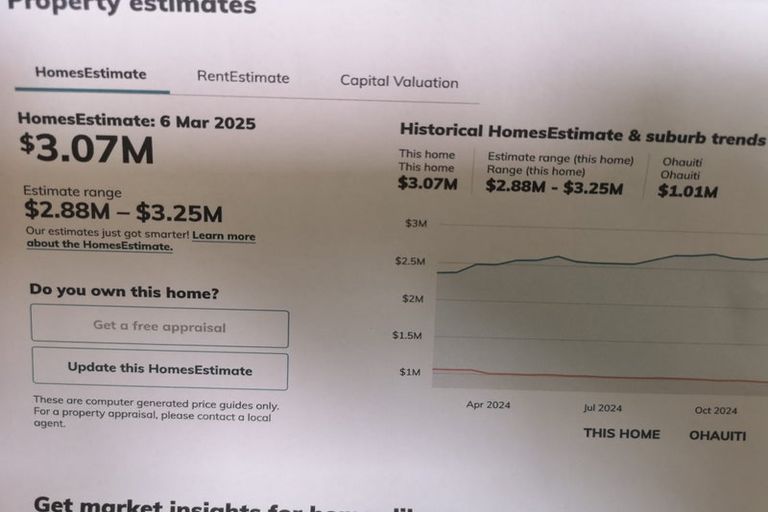768x512 pixels.
Task: Click the Jul 2024 axis label
Action: (603, 408)
